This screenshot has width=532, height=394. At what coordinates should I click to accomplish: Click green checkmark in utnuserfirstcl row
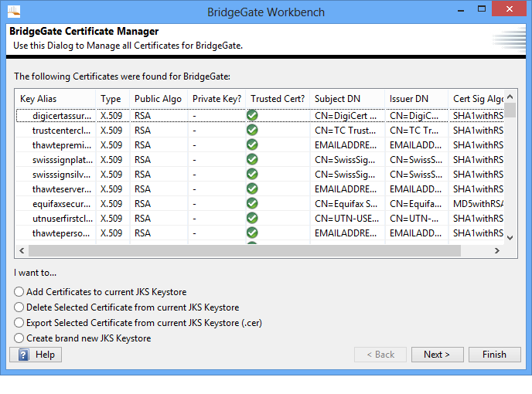pos(252,219)
